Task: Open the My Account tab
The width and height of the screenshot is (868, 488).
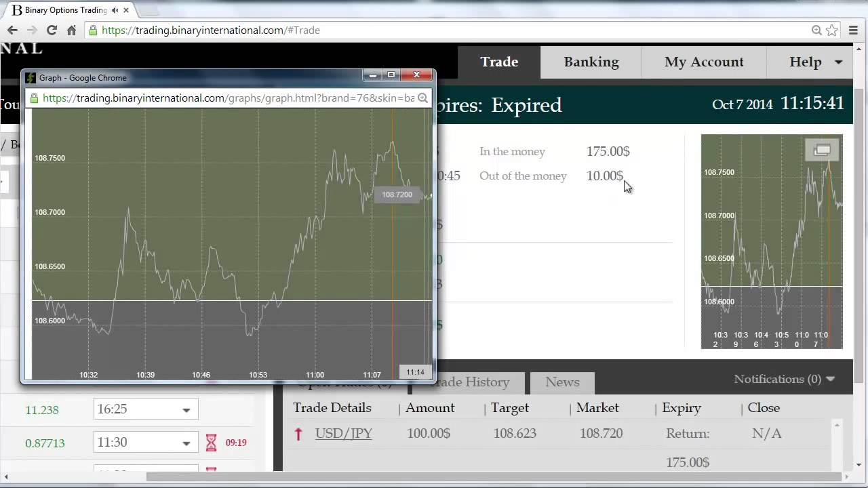Action: (x=704, y=62)
